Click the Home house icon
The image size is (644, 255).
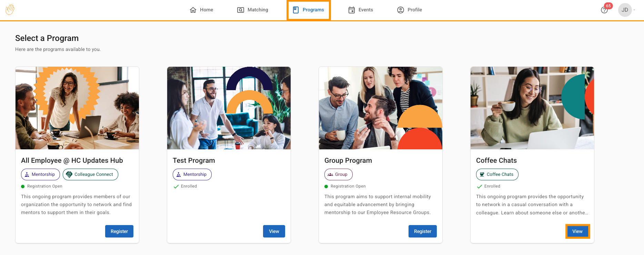pos(193,10)
